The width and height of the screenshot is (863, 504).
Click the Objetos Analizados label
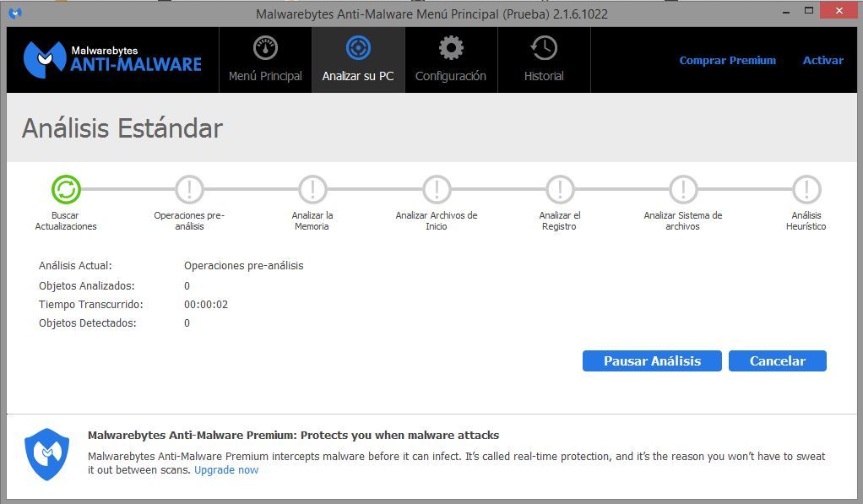pyautogui.click(x=86, y=286)
